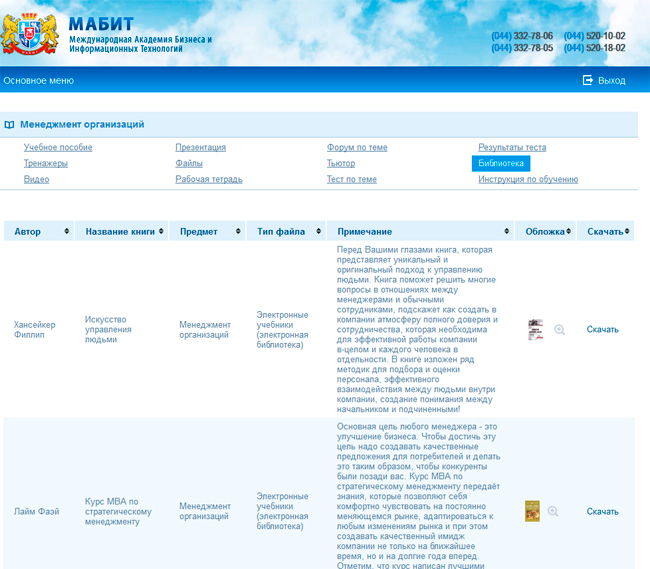Select the Библиотека tab

500,163
